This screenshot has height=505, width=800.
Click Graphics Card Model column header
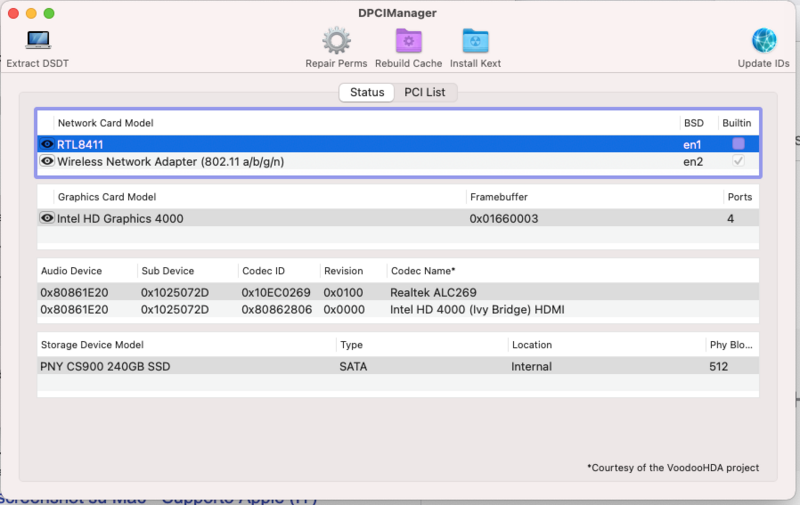click(107, 197)
